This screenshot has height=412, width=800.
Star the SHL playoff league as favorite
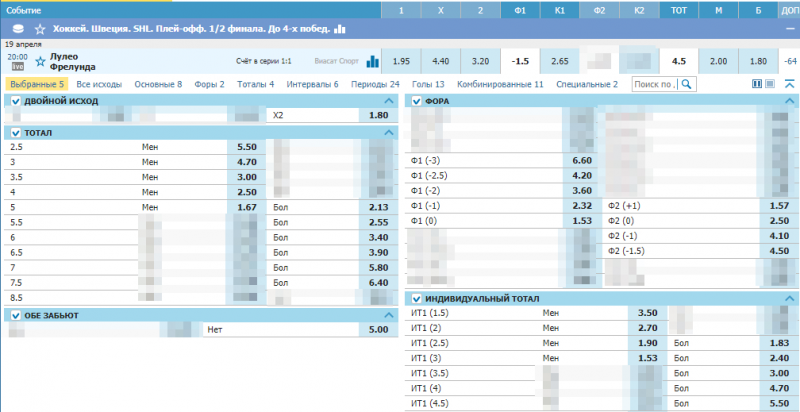(x=40, y=29)
